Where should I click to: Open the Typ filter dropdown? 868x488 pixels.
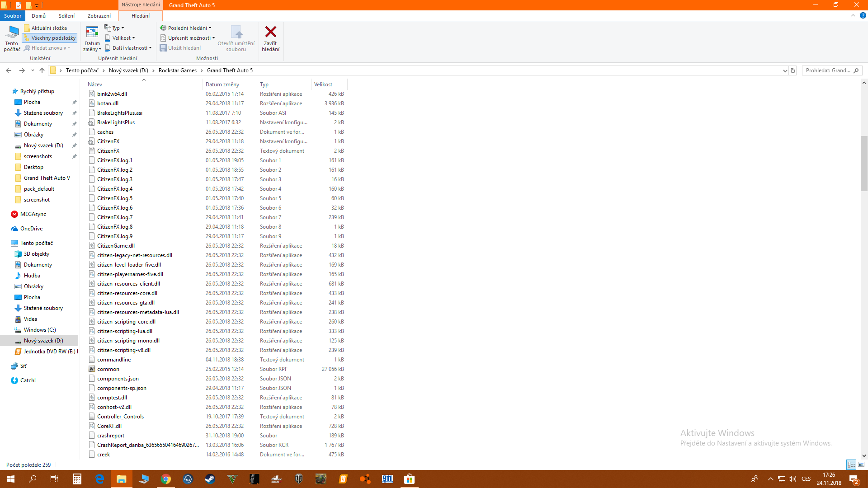114,28
